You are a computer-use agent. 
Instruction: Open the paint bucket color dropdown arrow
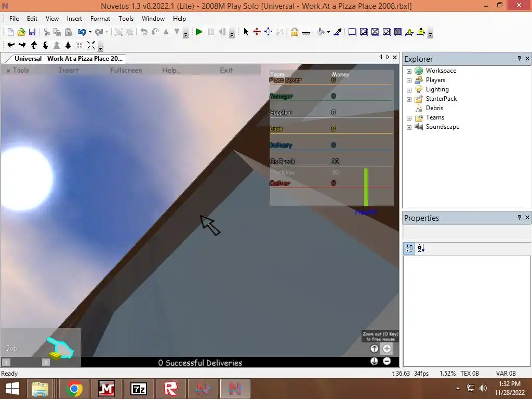pyautogui.click(x=328, y=32)
